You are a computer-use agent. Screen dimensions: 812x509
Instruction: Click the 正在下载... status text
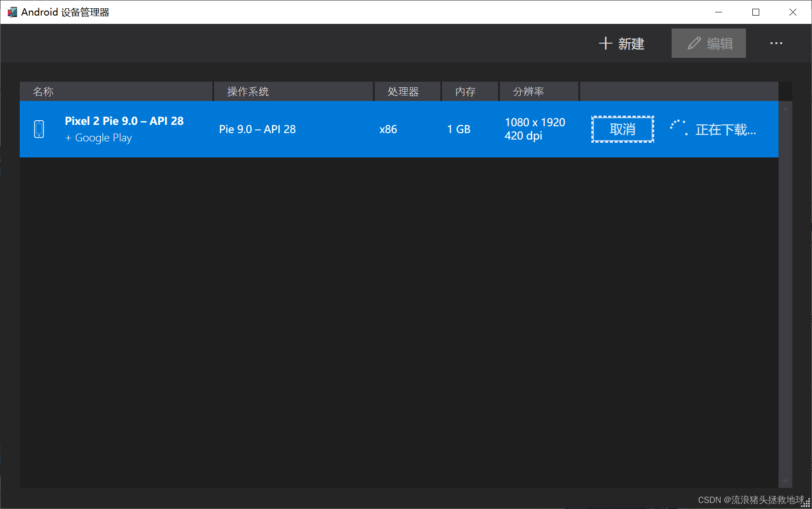(726, 130)
